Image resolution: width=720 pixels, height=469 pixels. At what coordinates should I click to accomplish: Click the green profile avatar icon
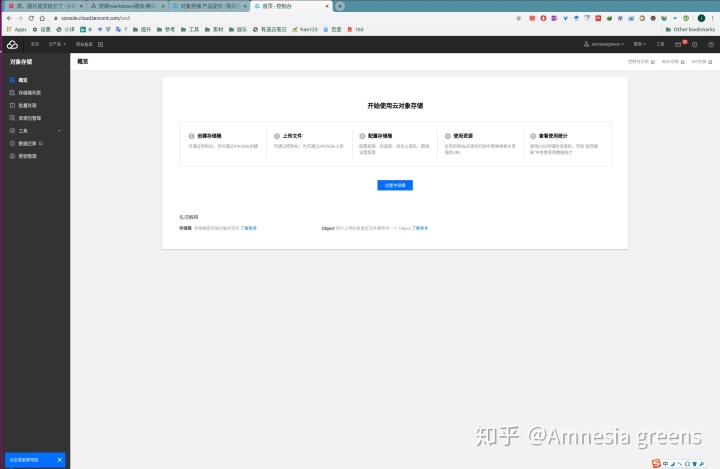click(701, 18)
